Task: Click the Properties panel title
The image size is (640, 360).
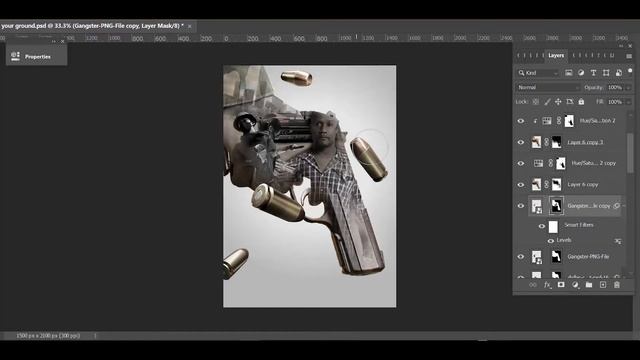Action: (x=38, y=57)
